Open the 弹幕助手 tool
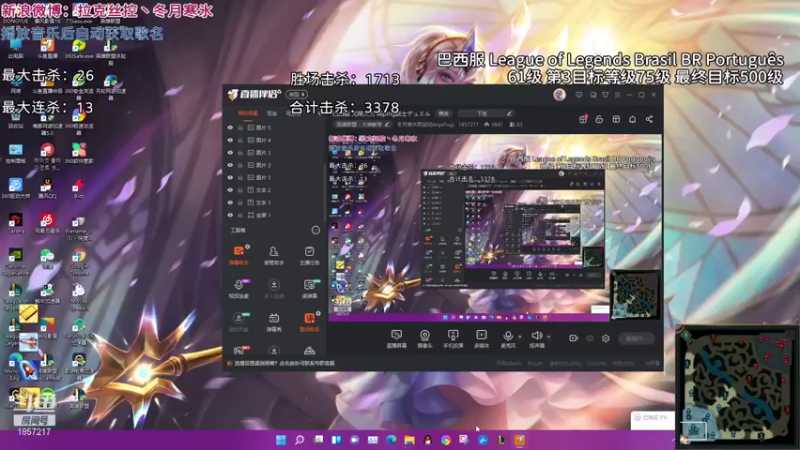The height and width of the screenshot is (450, 800). pyautogui.click(x=238, y=255)
